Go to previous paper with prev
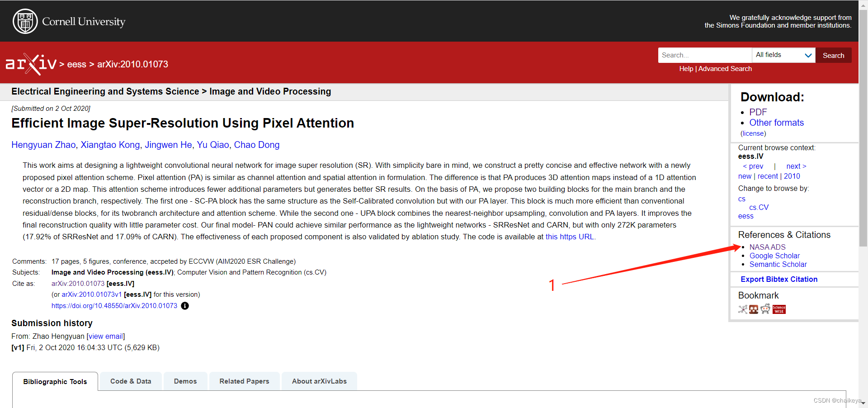 click(753, 166)
